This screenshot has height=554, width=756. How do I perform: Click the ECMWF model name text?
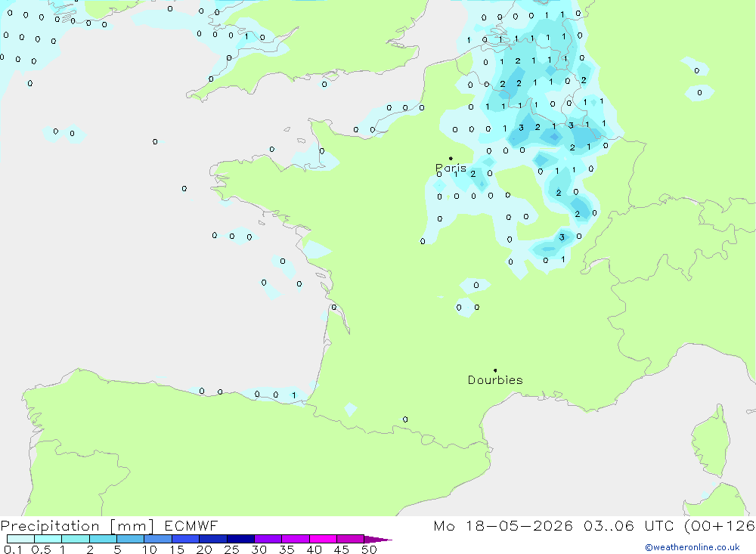click(x=191, y=525)
